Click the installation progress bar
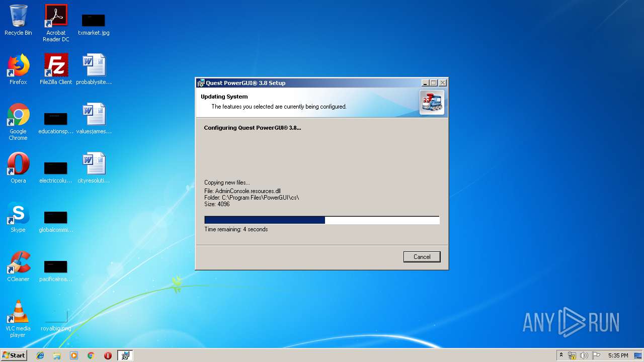 tap(322, 220)
